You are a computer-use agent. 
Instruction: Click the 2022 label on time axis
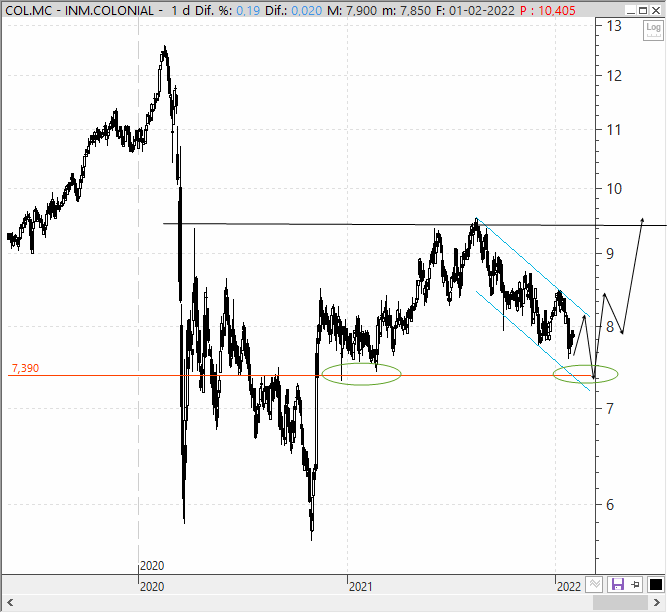tap(569, 587)
